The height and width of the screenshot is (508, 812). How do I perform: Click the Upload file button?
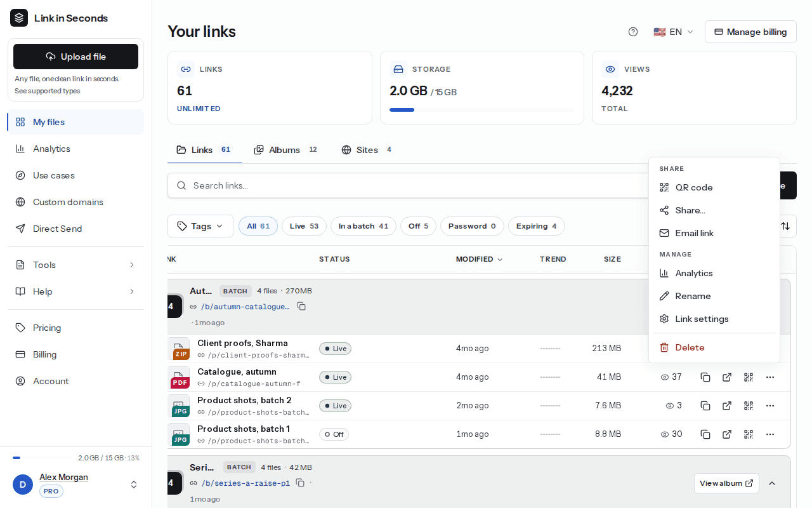[75, 57]
